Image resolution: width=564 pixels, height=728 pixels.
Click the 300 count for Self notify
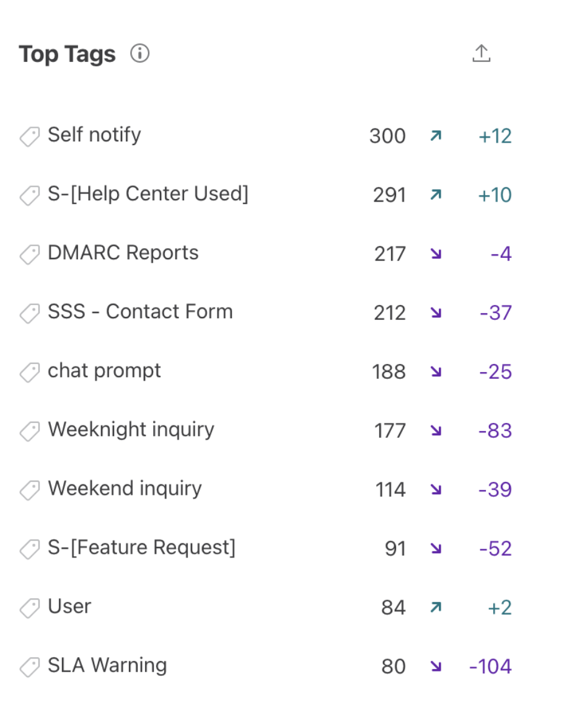[x=387, y=136]
